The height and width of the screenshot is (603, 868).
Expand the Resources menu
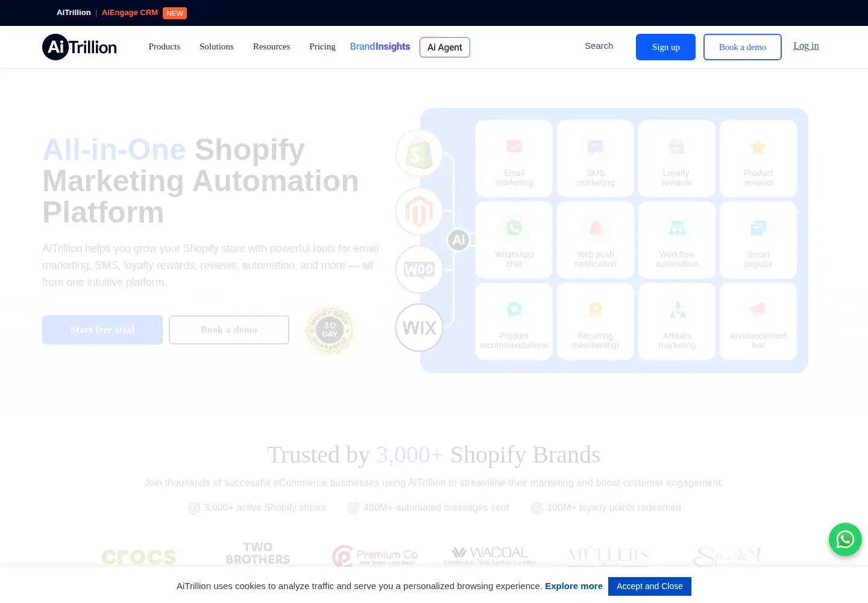271,46
